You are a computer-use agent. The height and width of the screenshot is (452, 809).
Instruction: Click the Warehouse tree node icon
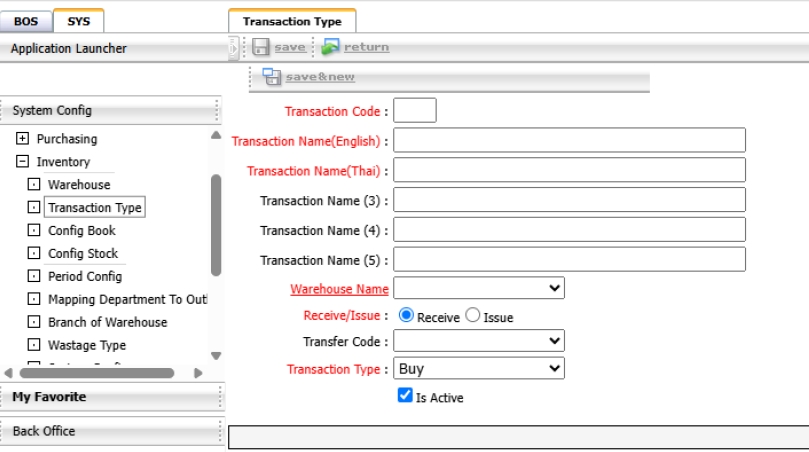[34, 185]
